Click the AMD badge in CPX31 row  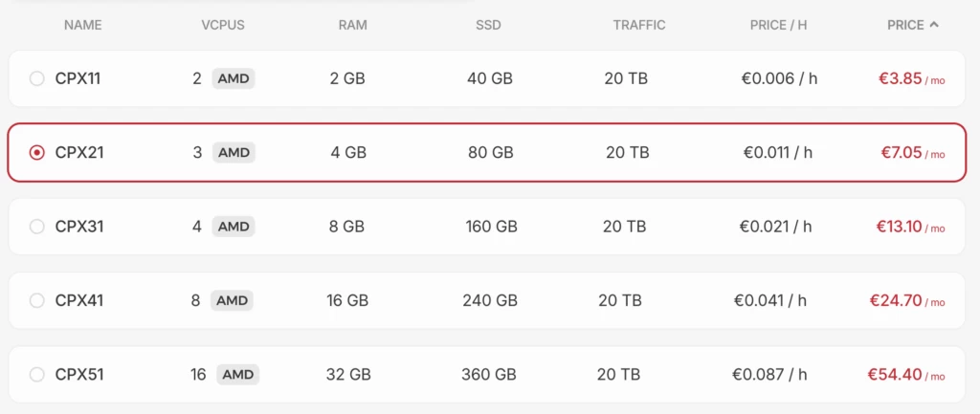[234, 227]
